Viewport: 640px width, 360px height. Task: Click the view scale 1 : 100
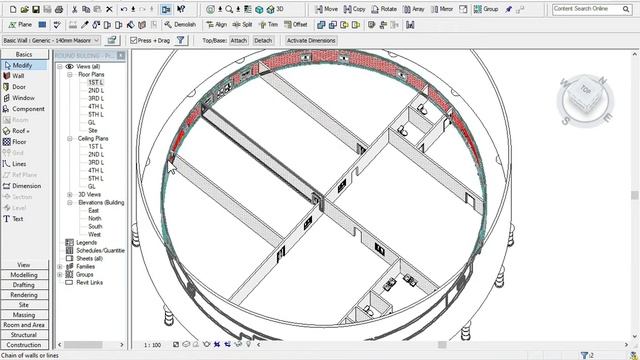point(152,345)
